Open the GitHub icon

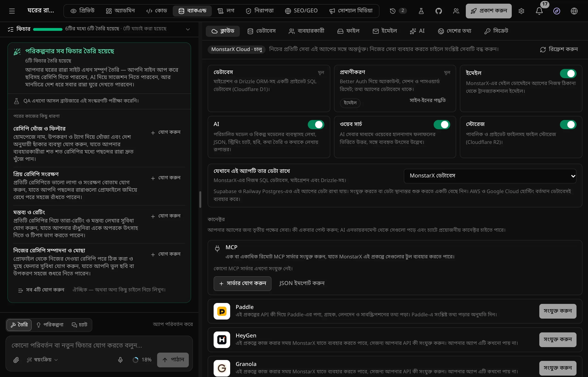tap(438, 11)
